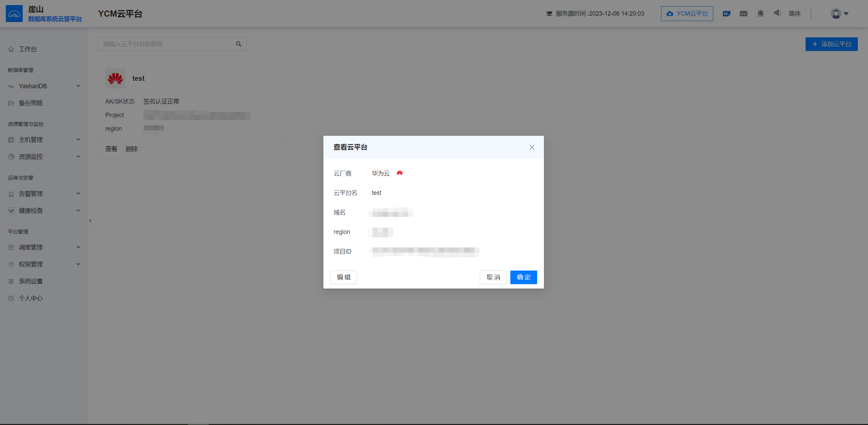
Task: Collapse the sidebar with the arrow handle
Action: click(x=90, y=221)
